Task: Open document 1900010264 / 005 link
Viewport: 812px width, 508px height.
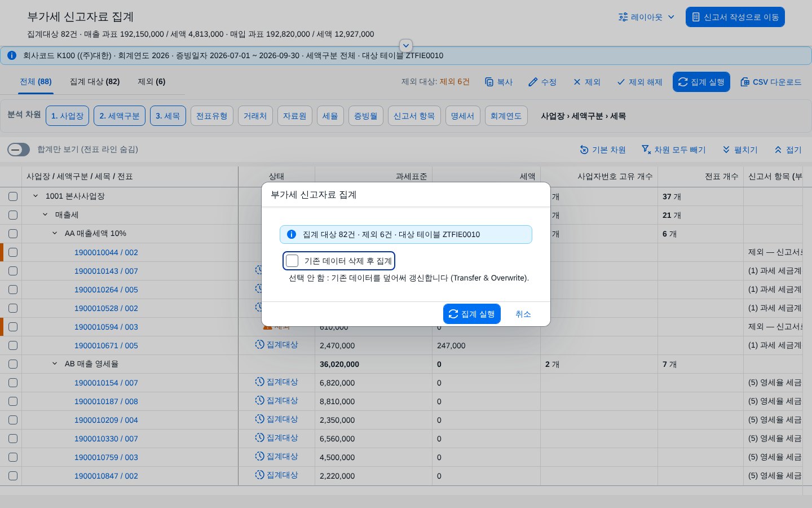Action: pos(106,290)
